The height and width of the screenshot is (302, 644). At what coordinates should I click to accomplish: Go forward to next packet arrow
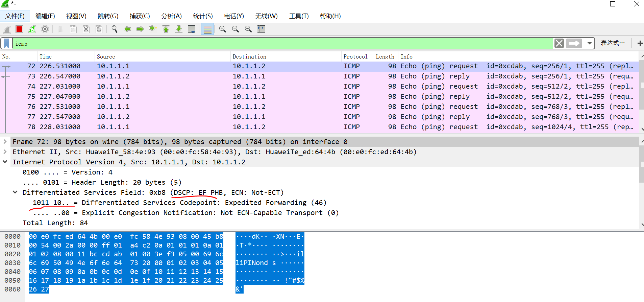[x=140, y=29]
